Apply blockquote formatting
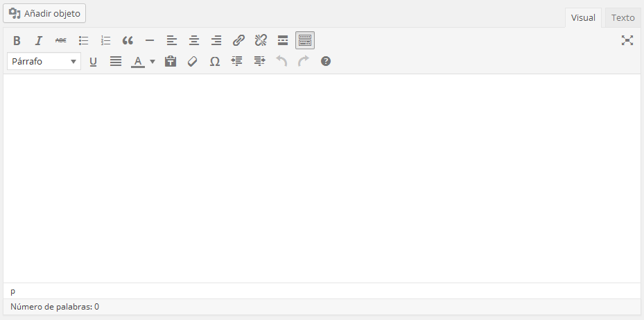Viewport: 644px width, 320px height. [128, 40]
